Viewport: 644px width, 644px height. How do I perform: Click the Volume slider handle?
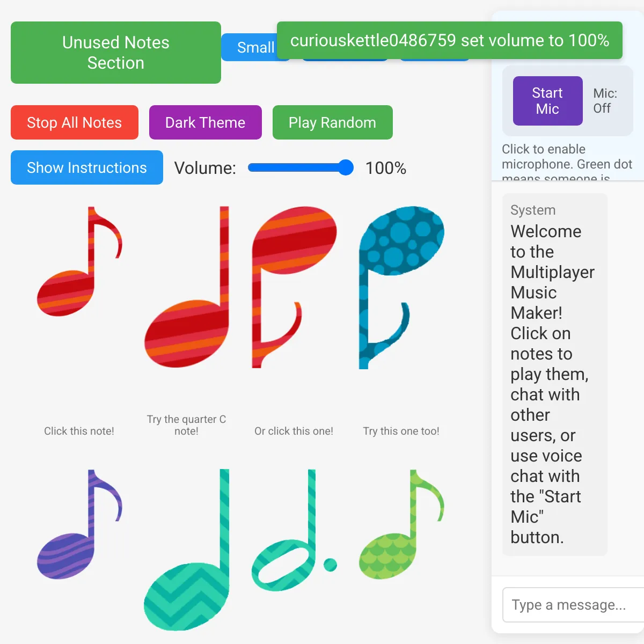click(x=346, y=168)
